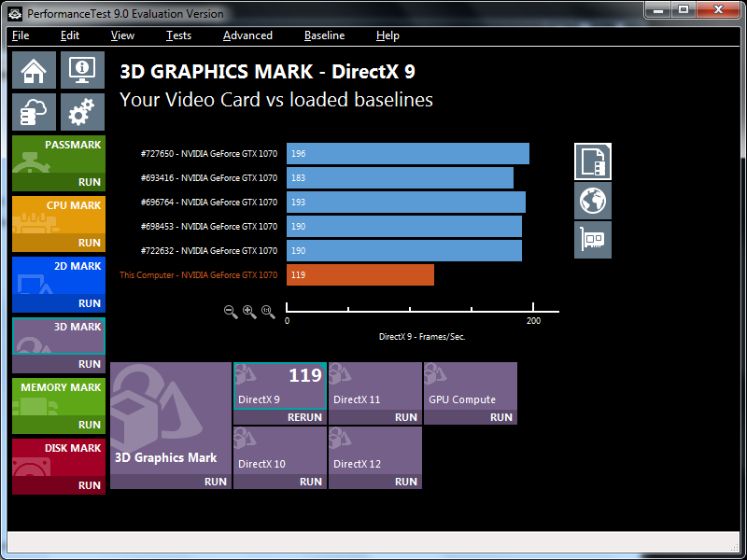
Task: Select the large 3D Graphics Mark tile
Action: [x=171, y=418]
